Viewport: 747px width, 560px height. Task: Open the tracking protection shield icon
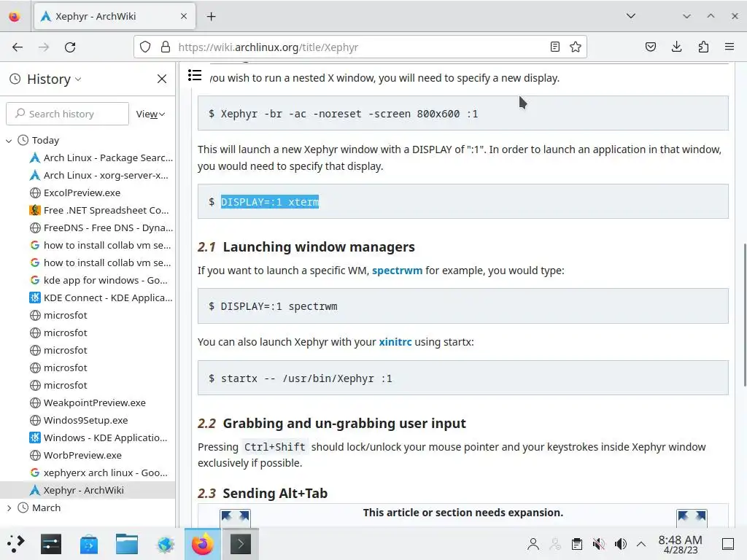145,47
